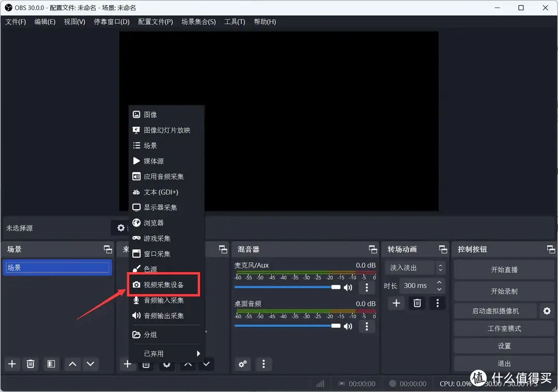Undock the 转场动画 panel icon

443,249
